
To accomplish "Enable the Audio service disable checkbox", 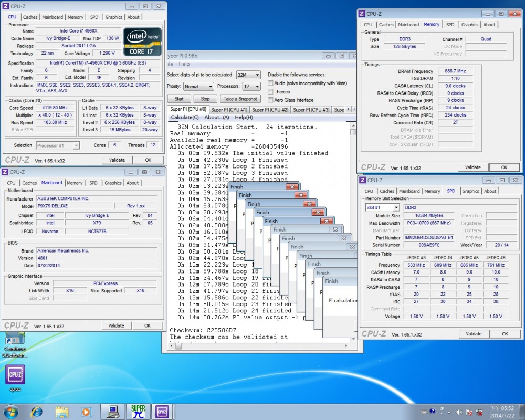I will 270,83.
